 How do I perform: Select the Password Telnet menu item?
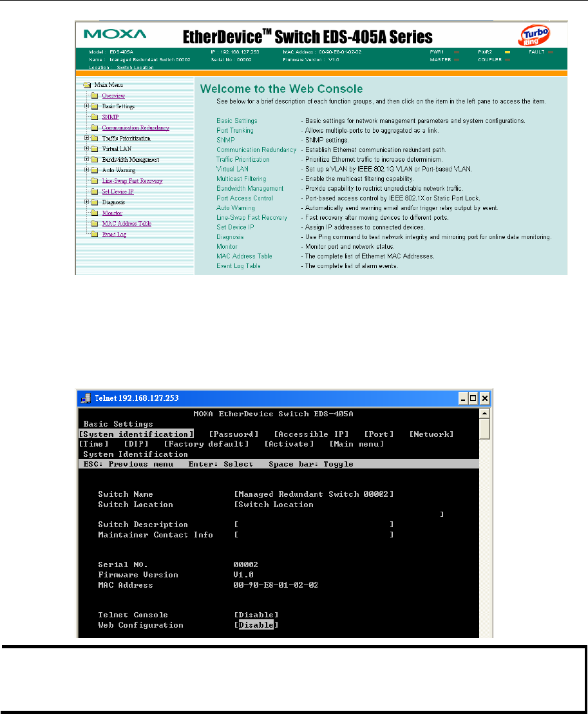234,434
